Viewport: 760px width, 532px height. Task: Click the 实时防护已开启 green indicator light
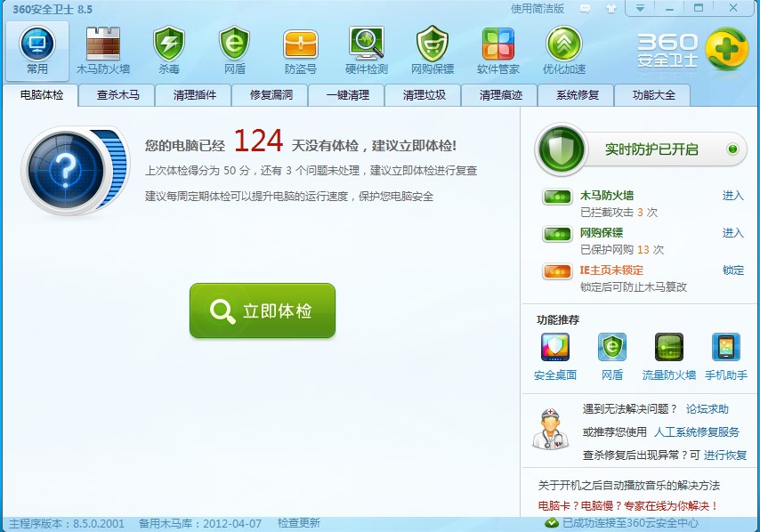732,149
